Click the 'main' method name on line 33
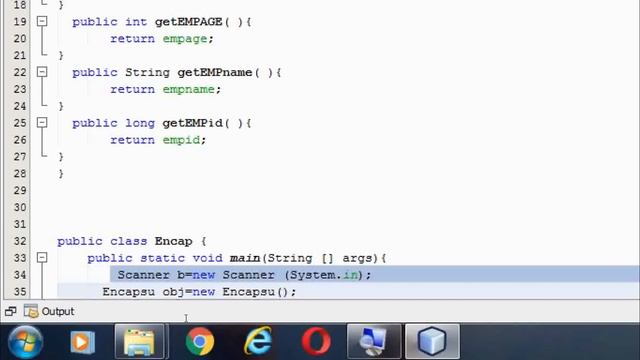The width and height of the screenshot is (640, 360). (245, 258)
